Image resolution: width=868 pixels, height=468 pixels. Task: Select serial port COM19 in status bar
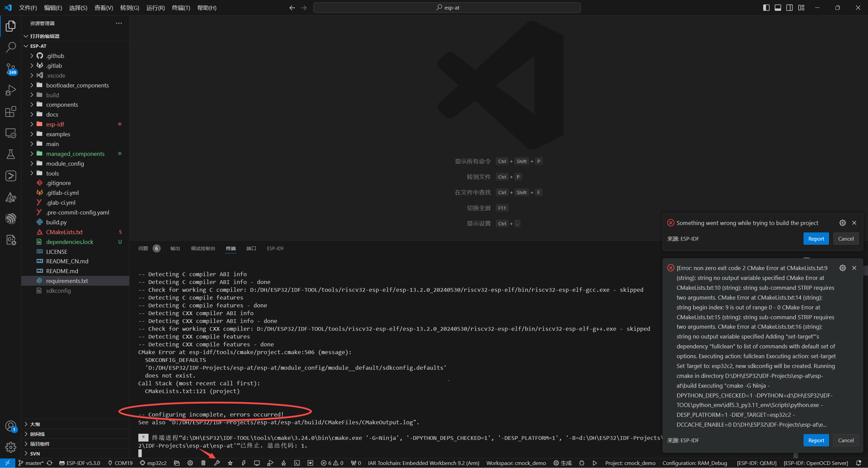pyautogui.click(x=120, y=463)
